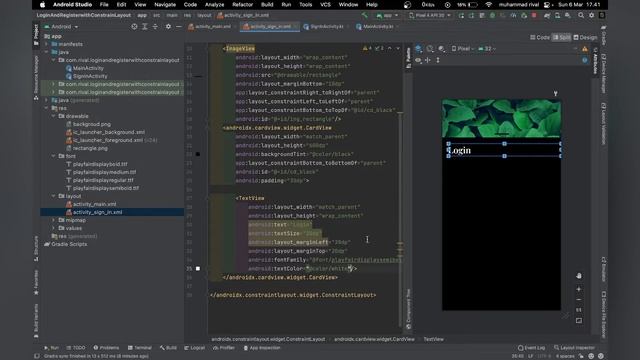Collapse the font folder

(53, 156)
